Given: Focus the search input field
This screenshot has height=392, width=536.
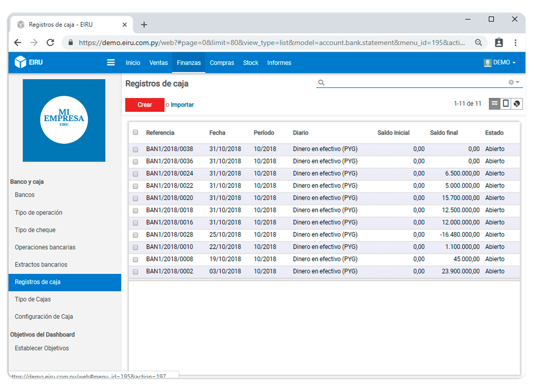Looking at the screenshot, I should [x=416, y=82].
